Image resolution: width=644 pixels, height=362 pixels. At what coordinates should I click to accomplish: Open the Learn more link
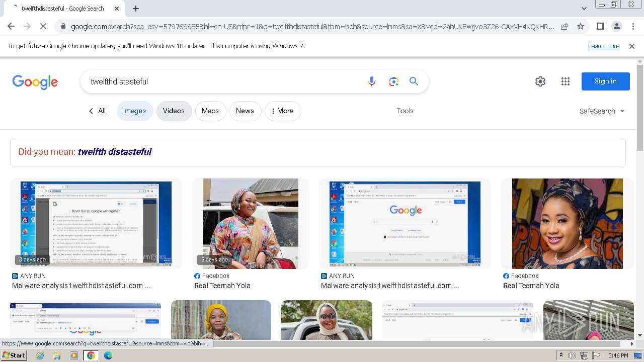[604, 46]
